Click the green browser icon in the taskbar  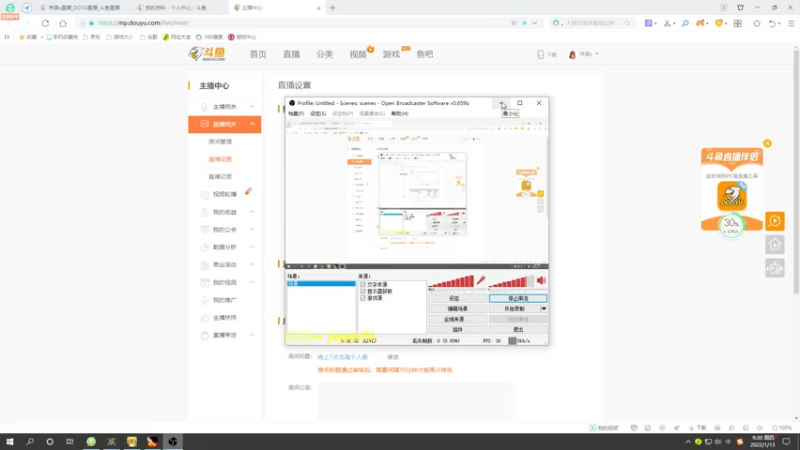click(x=91, y=441)
